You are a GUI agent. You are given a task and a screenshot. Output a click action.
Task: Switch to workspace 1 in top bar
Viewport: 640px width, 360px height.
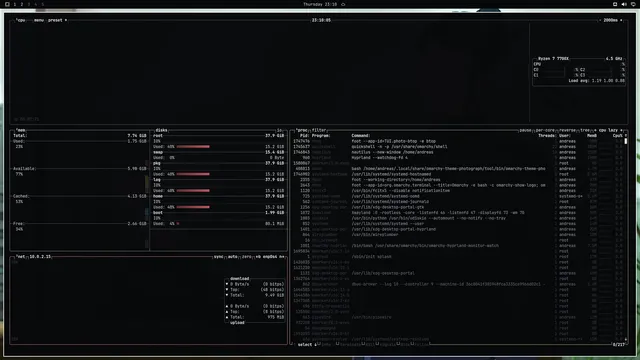(x=15, y=4)
